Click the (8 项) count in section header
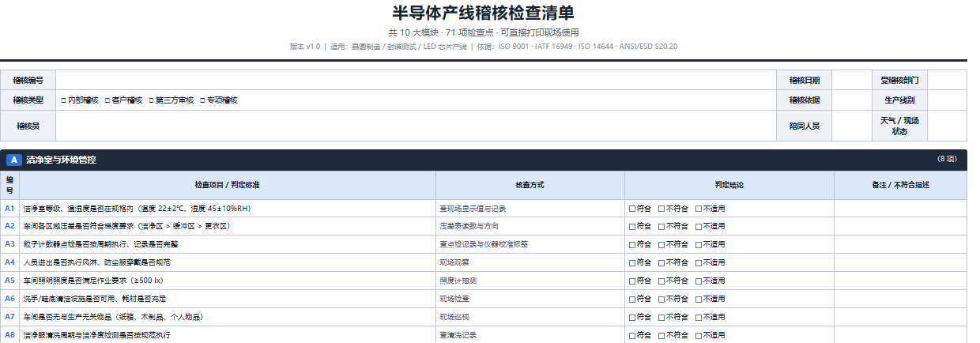 pyautogui.click(x=947, y=159)
